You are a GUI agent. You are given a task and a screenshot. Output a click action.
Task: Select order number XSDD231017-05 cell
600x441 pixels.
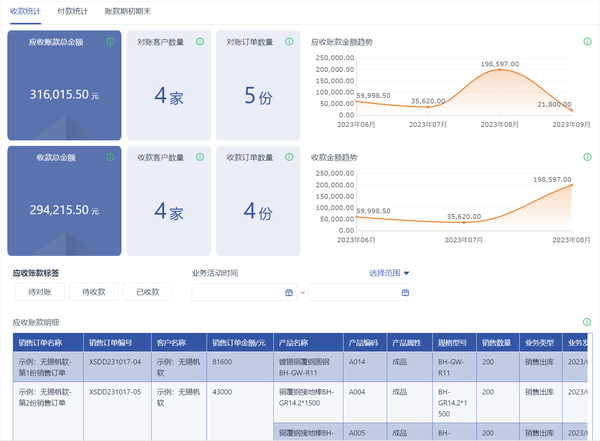point(117,411)
